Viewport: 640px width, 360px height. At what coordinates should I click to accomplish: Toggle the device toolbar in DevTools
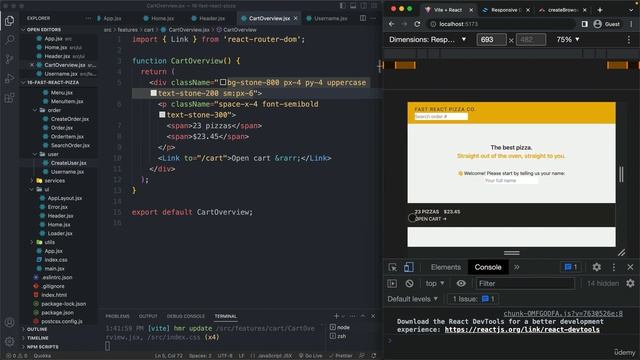[x=408, y=267]
